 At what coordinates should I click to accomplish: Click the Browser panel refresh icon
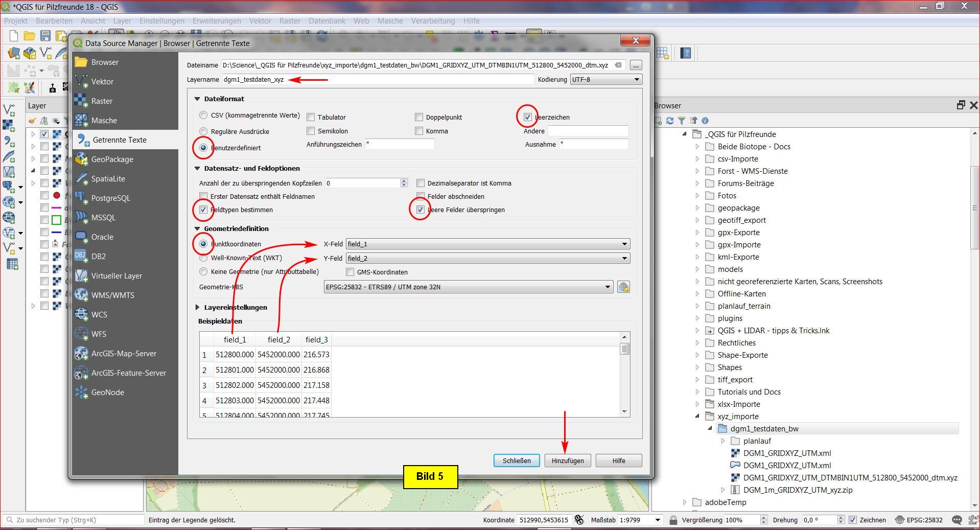point(669,121)
